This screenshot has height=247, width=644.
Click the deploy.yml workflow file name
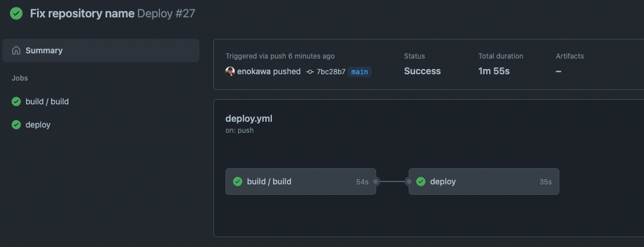point(249,119)
